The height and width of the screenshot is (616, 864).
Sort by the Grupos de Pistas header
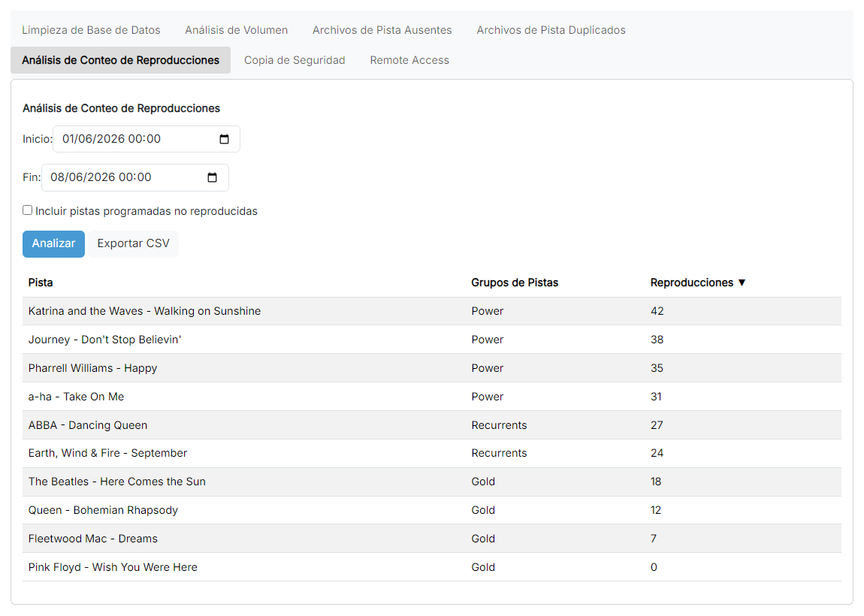(x=515, y=282)
